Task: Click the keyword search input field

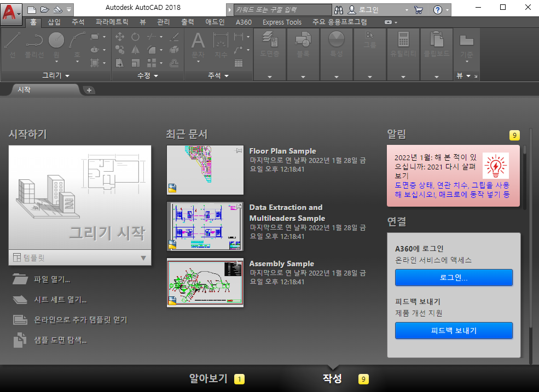Action: (282, 10)
